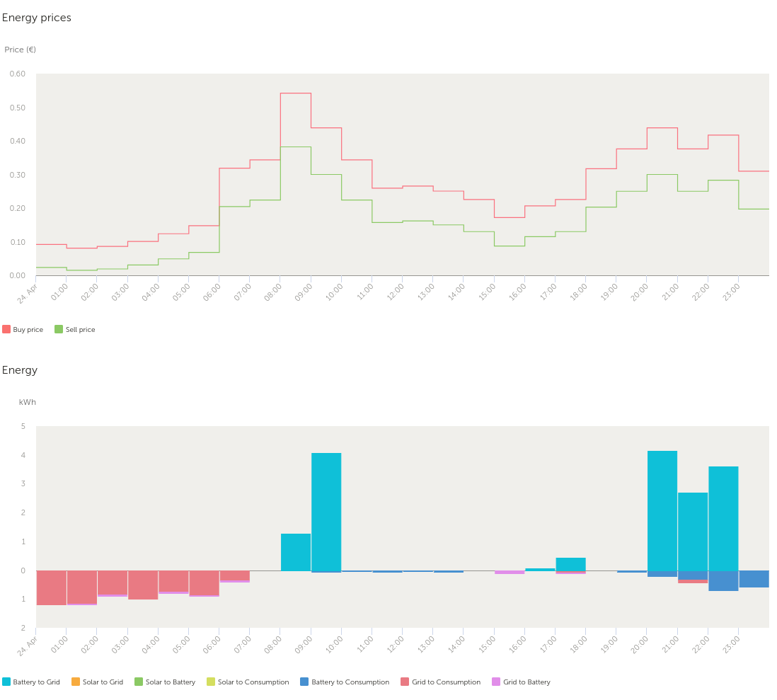The image size is (777, 700).
Task: Click the Grid to Consumption bar at midnight
Action: click(x=51, y=587)
